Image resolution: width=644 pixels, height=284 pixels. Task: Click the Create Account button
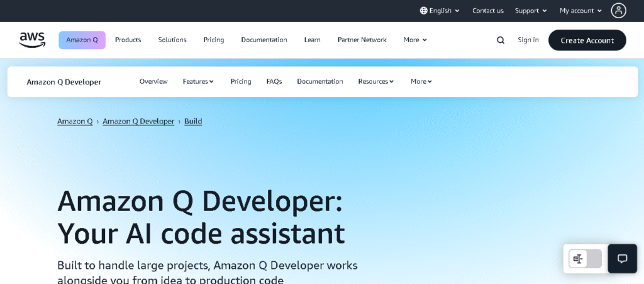click(x=587, y=40)
